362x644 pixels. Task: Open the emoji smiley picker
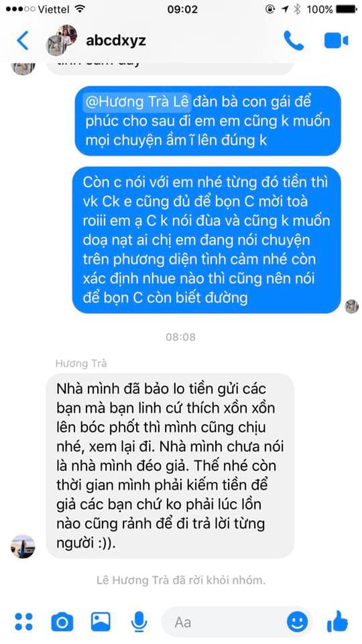[297, 622]
